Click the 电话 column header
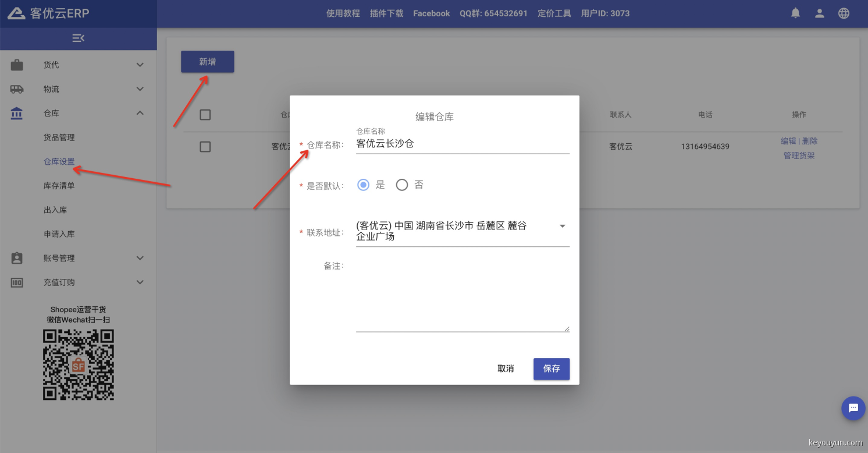Viewport: 868px width, 453px height. 706,115
